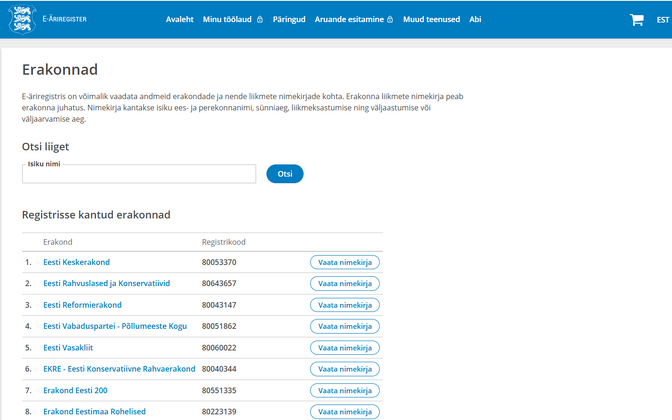Open the Muud teenused menu
Screen dimensions: 672x420
pyautogui.click(x=431, y=19)
